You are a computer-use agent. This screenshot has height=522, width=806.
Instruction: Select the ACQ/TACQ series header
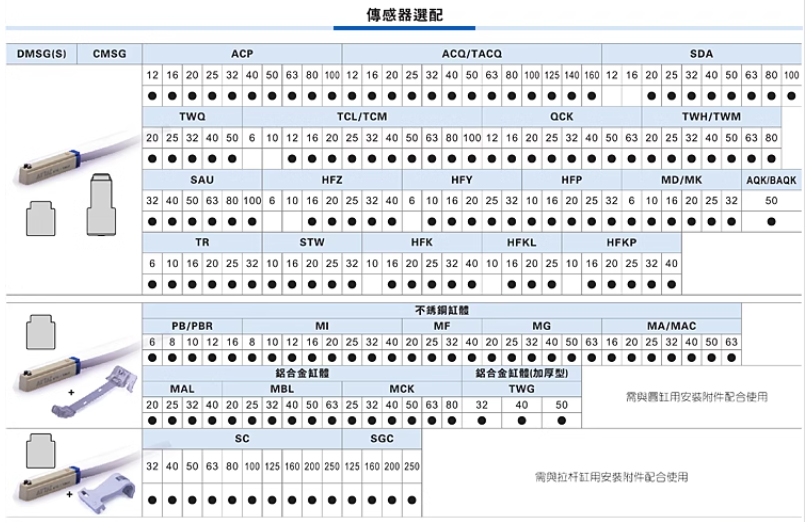coord(472,54)
